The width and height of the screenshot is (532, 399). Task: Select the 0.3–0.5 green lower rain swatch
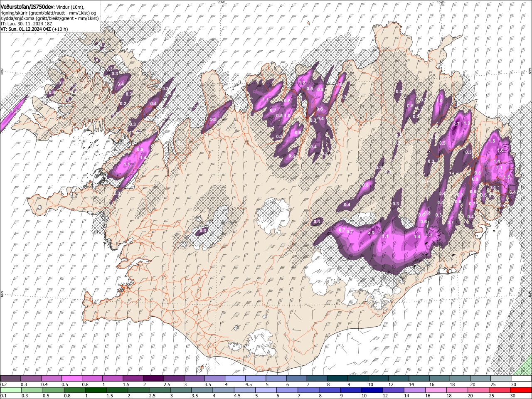32,390
